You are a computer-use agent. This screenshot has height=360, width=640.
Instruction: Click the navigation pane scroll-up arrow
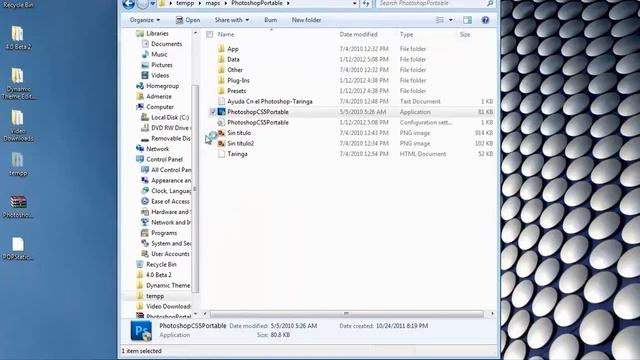point(195,33)
